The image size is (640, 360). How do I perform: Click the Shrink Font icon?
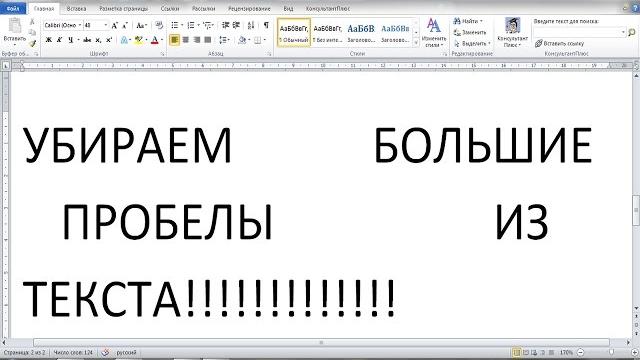click(125, 25)
